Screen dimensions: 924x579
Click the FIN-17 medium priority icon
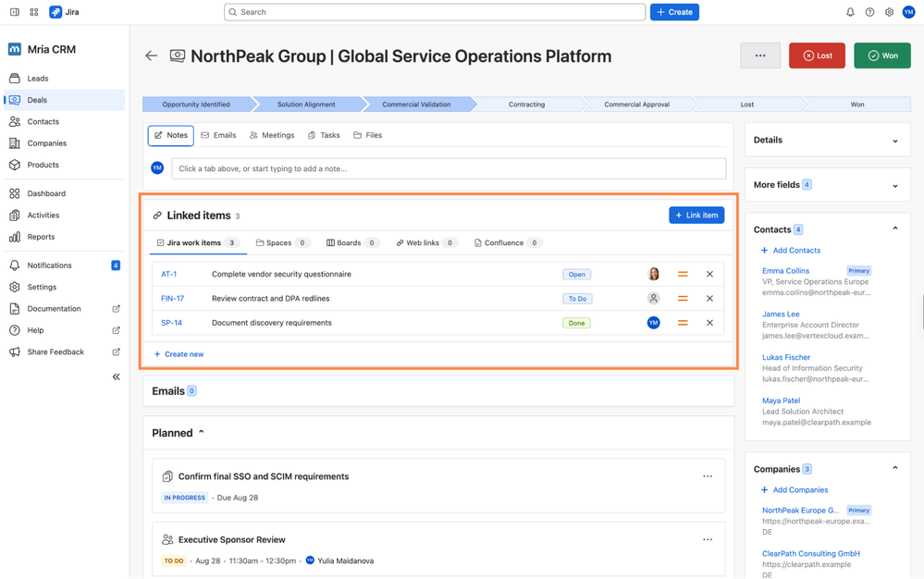[x=683, y=299]
